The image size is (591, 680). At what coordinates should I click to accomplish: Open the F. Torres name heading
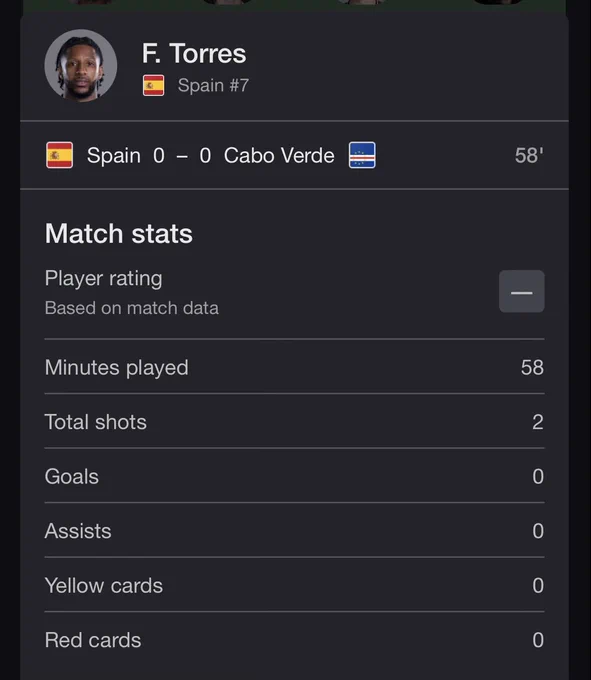pos(194,53)
